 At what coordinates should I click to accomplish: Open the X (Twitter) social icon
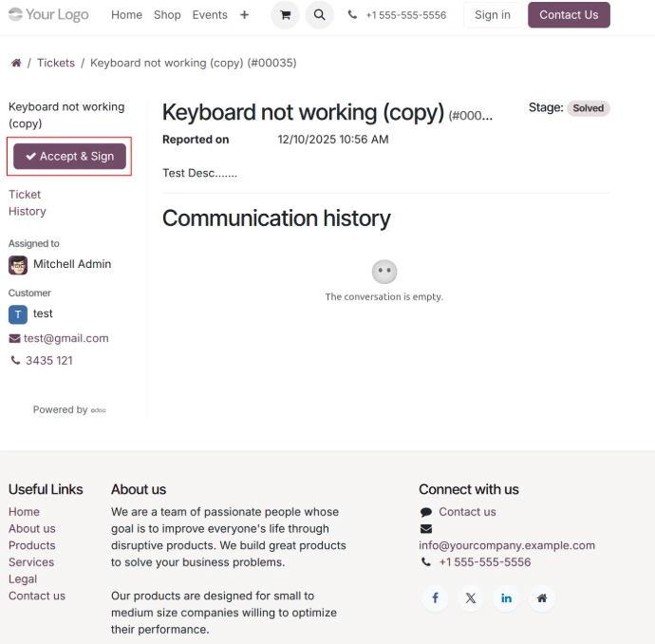(471, 597)
